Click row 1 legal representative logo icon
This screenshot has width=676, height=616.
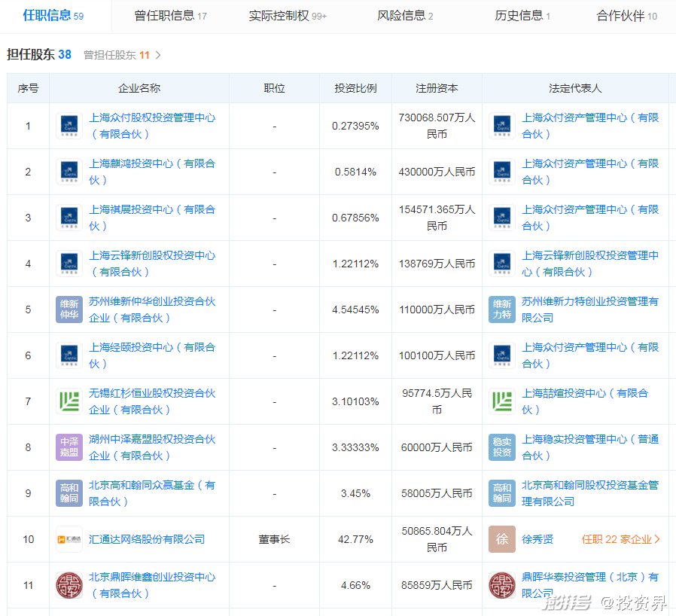[x=502, y=126]
